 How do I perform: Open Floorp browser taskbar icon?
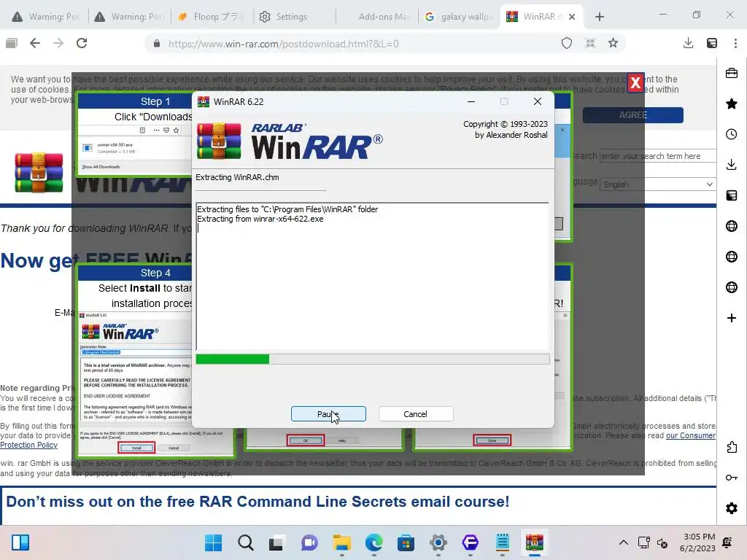click(471, 542)
